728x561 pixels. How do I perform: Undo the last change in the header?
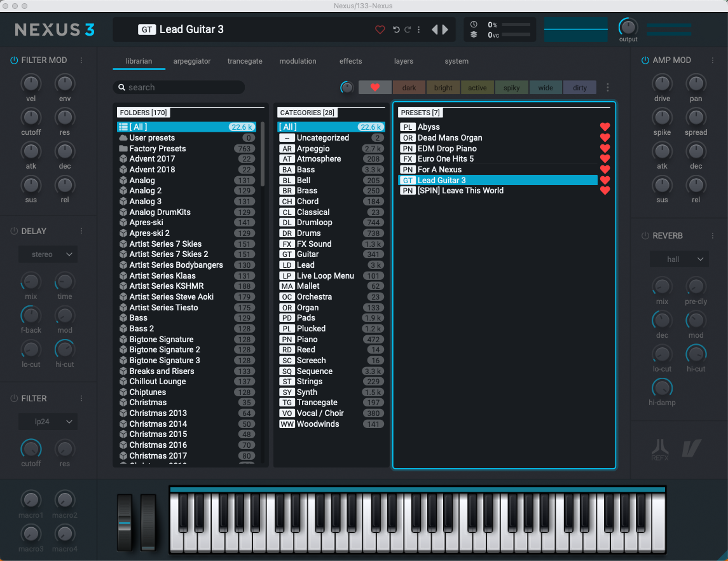coord(396,30)
